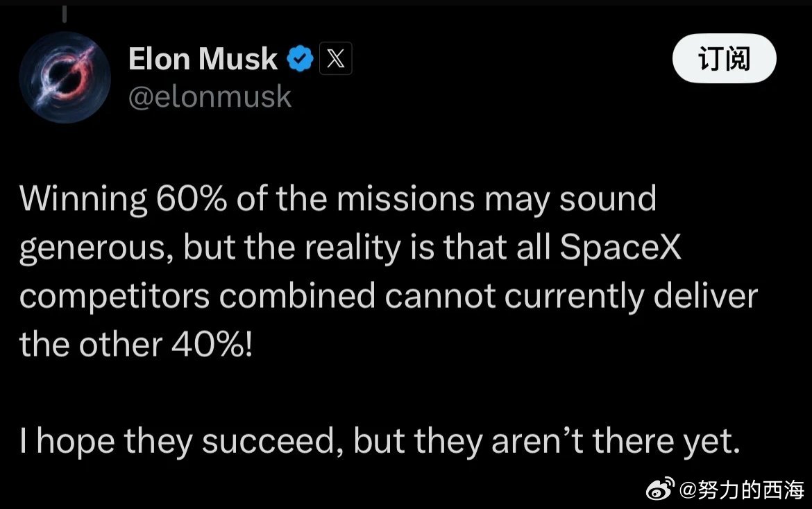812x509 pixels.
Task: Click the line 'competitors combined cannot currently deliver'
Action: (x=389, y=297)
